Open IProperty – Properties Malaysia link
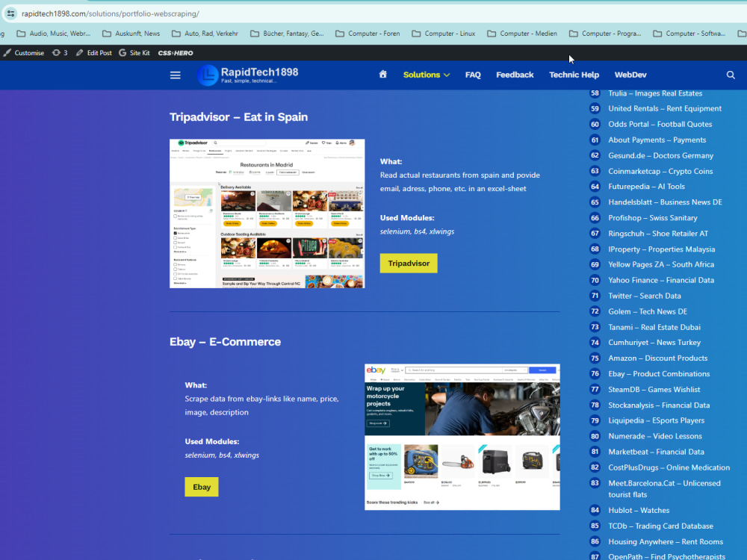 [661, 249]
